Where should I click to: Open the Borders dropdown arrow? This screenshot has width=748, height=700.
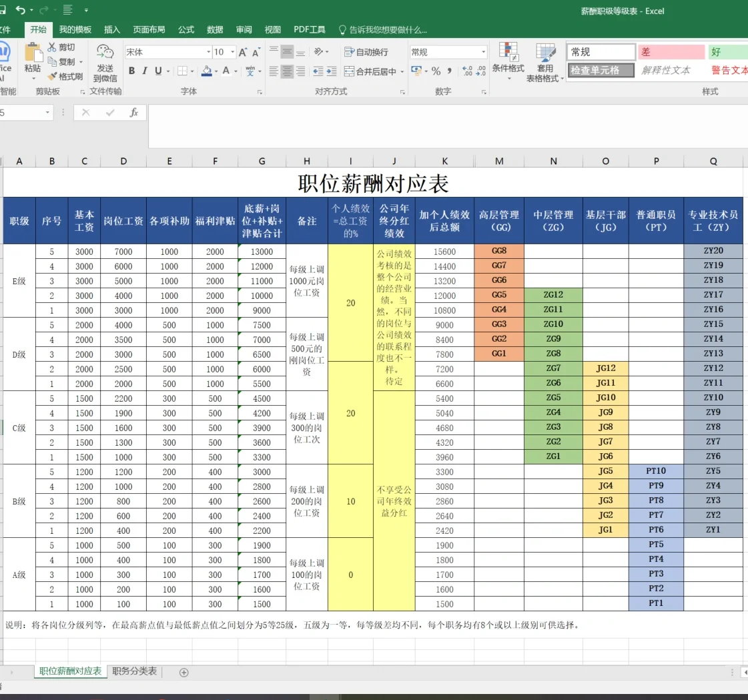tap(192, 71)
